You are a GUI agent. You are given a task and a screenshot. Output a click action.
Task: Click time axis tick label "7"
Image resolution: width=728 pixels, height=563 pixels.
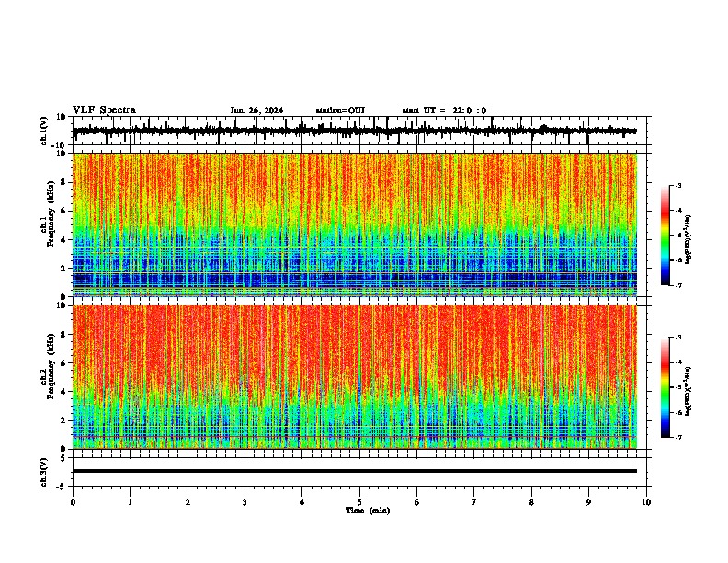pyautogui.click(x=474, y=502)
